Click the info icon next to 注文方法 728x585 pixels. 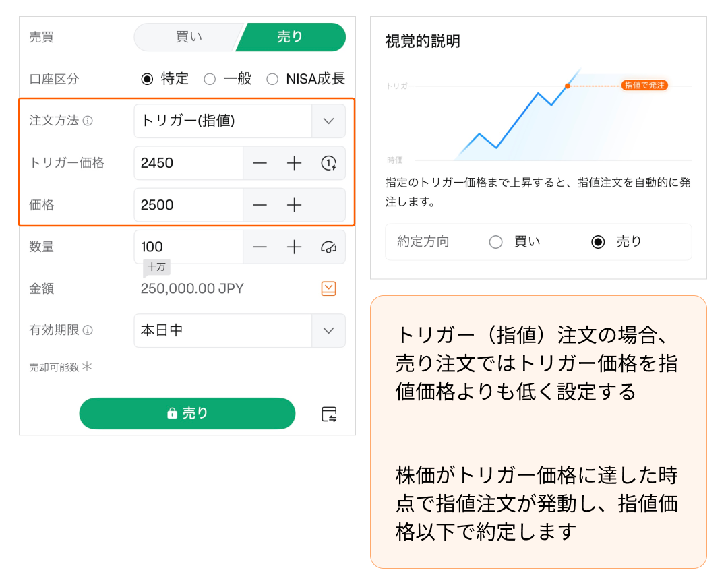click(88, 121)
